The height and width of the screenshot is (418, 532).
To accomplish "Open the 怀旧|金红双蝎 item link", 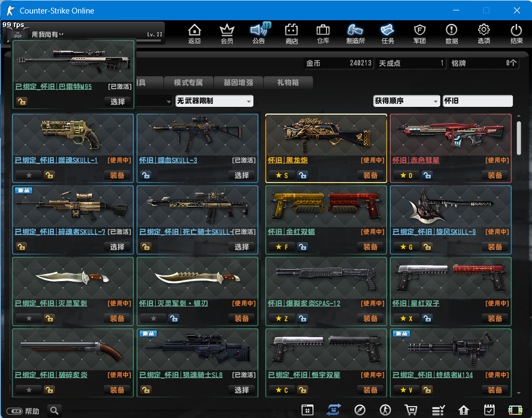I will click(x=291, y=232).
